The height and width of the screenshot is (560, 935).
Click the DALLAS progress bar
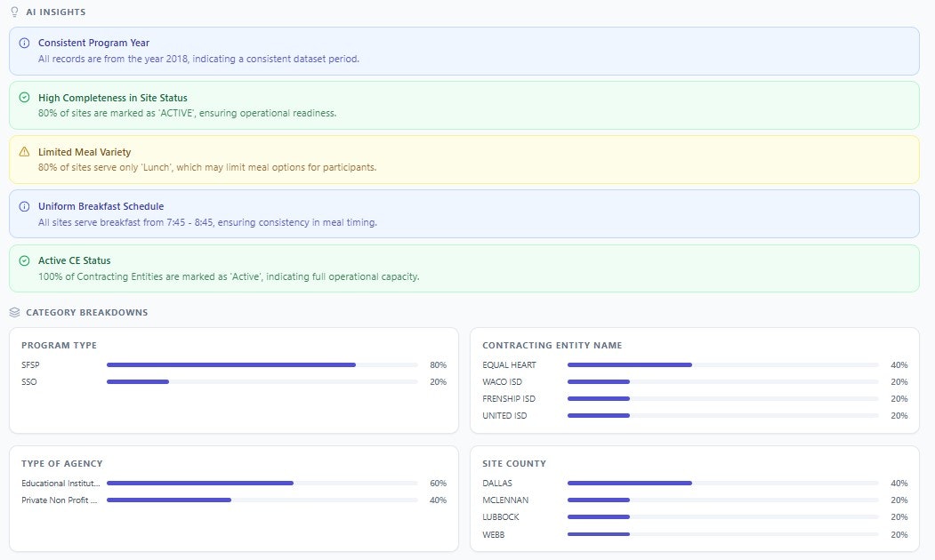723,484
